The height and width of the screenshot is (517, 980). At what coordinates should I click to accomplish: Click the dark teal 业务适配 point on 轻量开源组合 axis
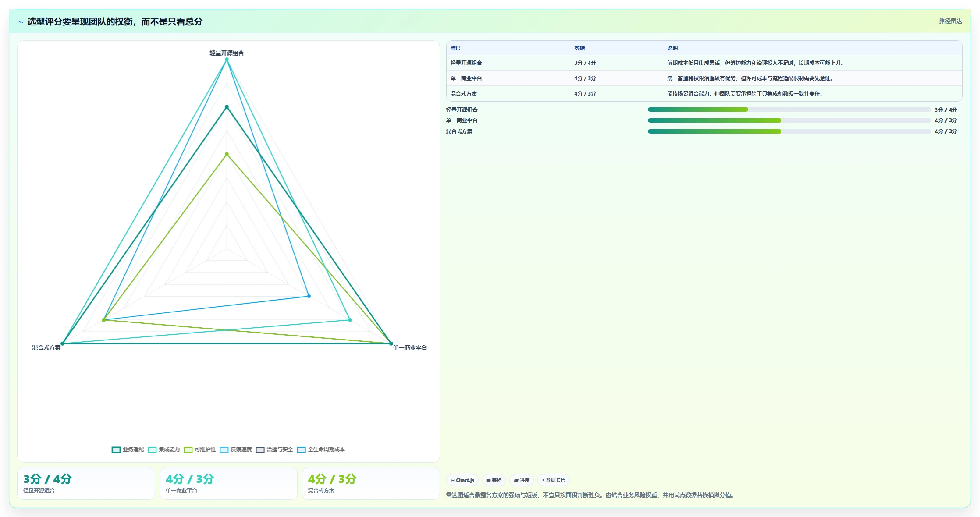coord(227,107)
